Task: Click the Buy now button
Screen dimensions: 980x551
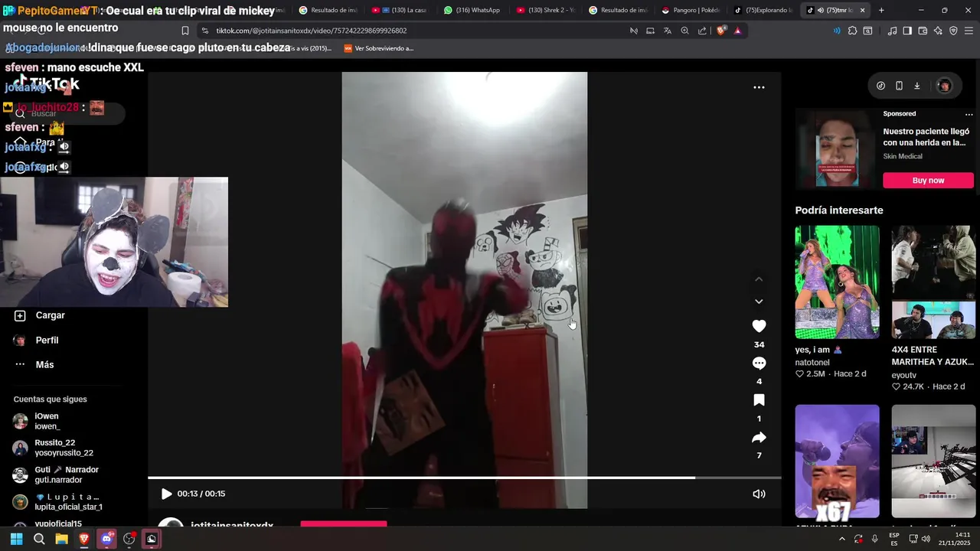Action: coord(928,181)
